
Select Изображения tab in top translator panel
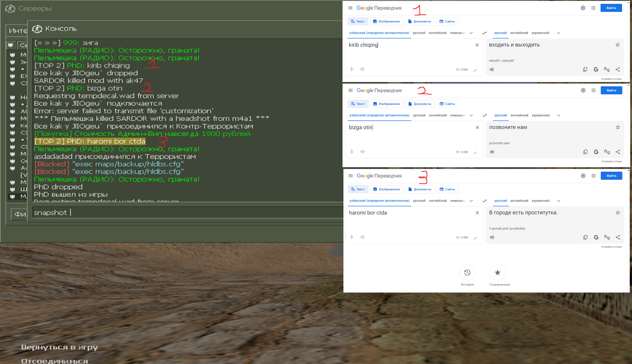pos(386,22)
